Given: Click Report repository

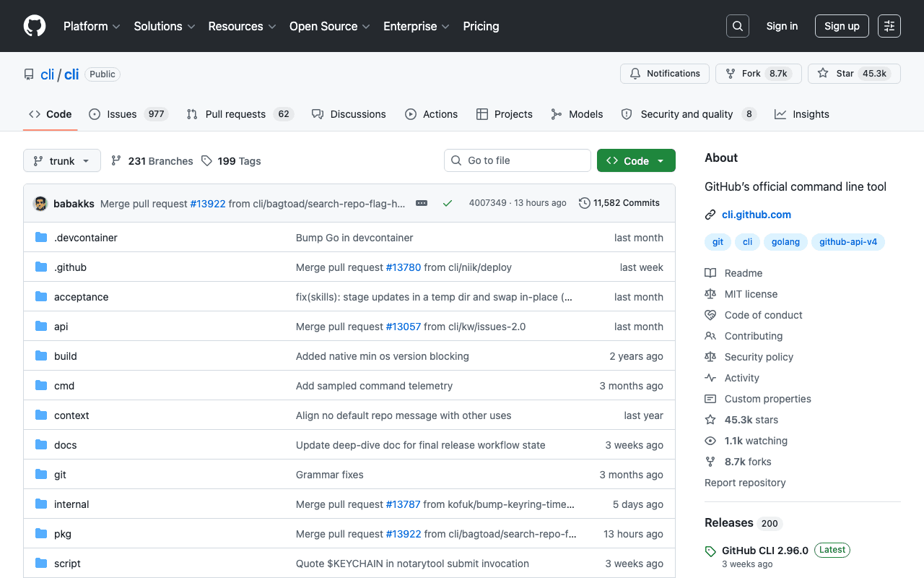Looking at the screenshot, I should [745, 483].
